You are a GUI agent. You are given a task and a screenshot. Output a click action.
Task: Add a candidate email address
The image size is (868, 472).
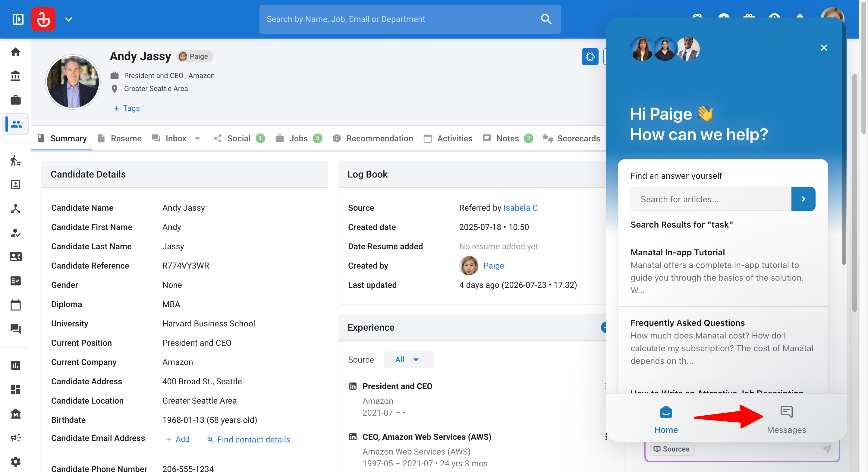[178, 439]
